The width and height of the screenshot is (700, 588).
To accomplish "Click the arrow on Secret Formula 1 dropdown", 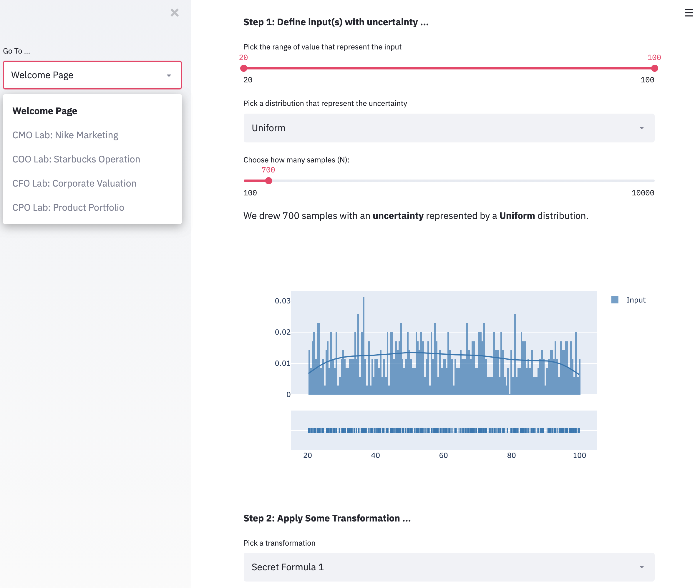I will point(641,567).
